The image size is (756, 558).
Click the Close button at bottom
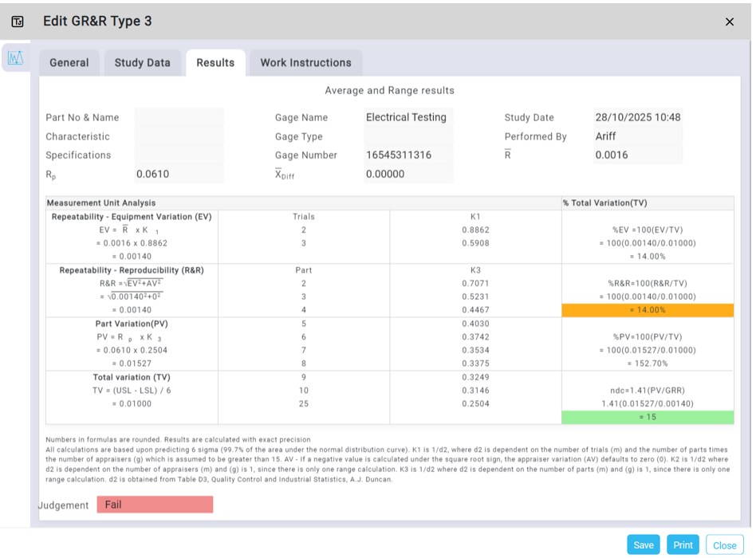click(724, 545)
